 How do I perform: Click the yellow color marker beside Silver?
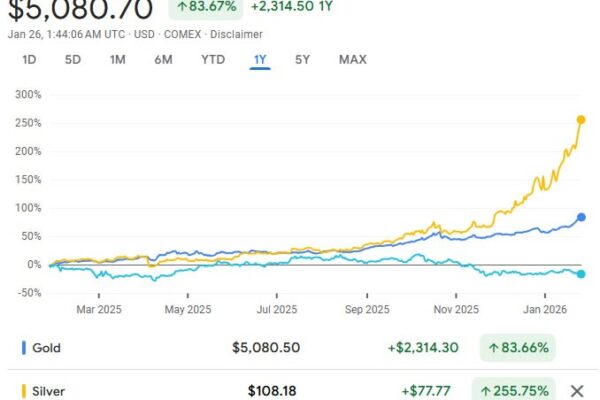point(23,390)
